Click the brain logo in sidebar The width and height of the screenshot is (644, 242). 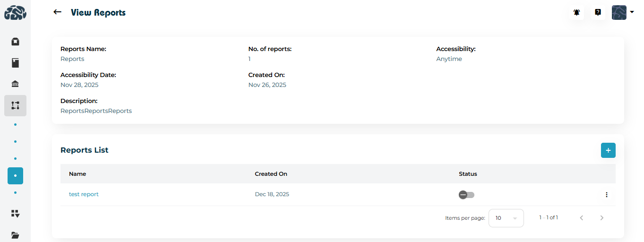15,13
